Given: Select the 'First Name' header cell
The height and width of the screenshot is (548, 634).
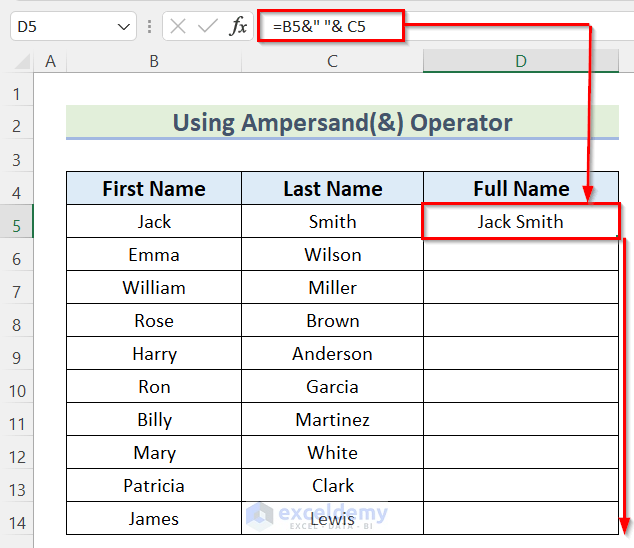Looking at the screenshot, I should [154, 188].
